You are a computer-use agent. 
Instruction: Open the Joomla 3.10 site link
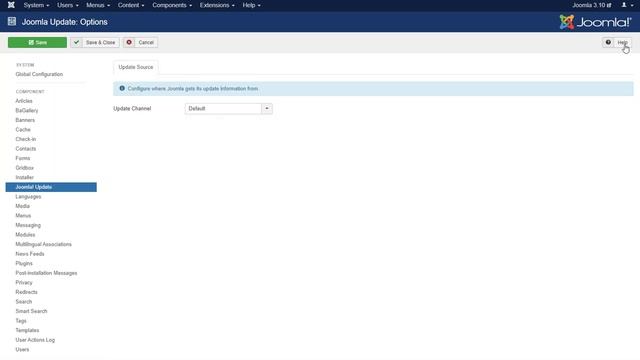pyautogui.click(x=591, y=5)
